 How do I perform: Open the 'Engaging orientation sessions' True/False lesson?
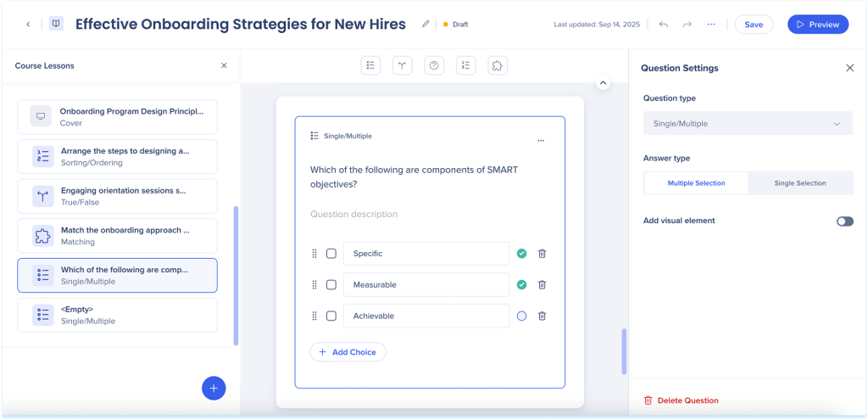click(117, 196)
